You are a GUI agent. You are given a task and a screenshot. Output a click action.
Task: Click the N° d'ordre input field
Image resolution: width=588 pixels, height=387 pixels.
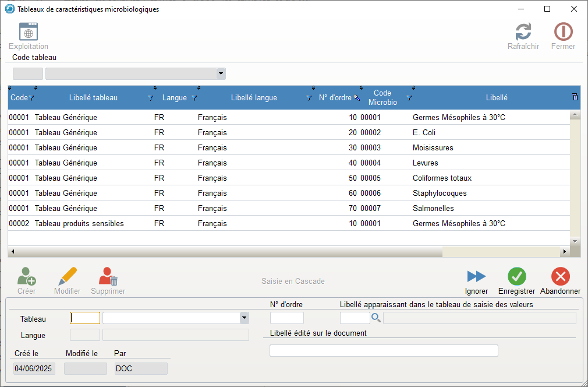(x=286, y=318)
